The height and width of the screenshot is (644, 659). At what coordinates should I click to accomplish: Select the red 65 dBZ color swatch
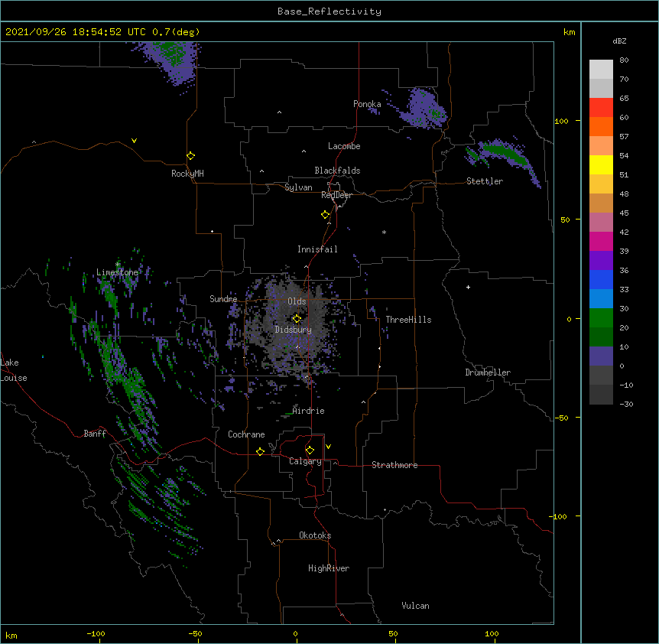tap(601, 107)
